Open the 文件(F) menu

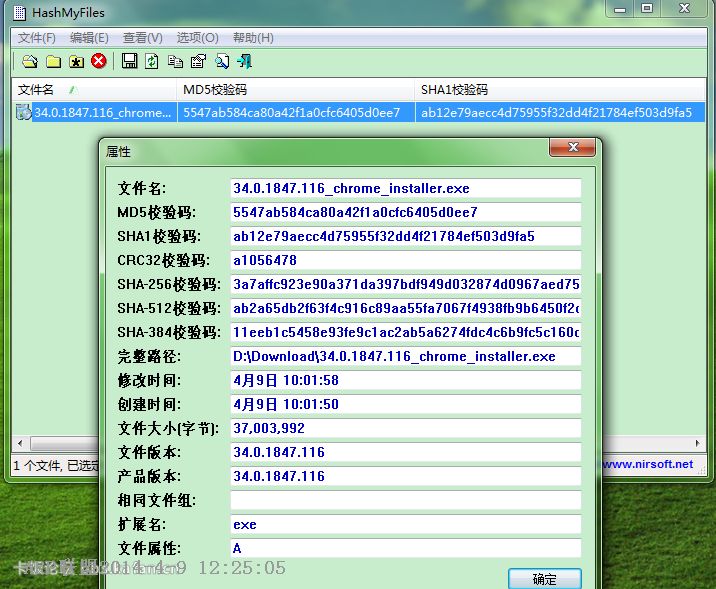[x=37, y=38]
